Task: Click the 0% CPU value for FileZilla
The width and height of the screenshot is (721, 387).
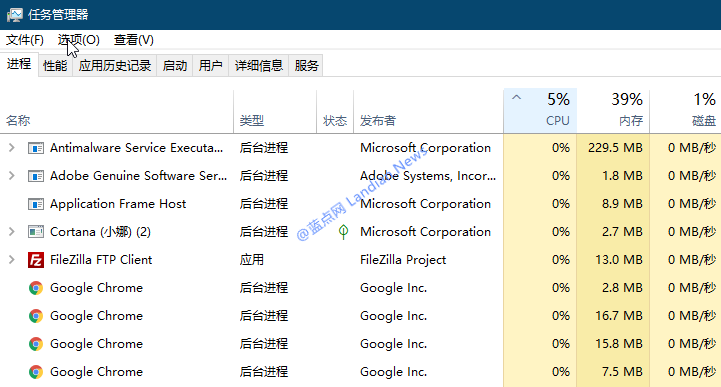Action: 561,260
